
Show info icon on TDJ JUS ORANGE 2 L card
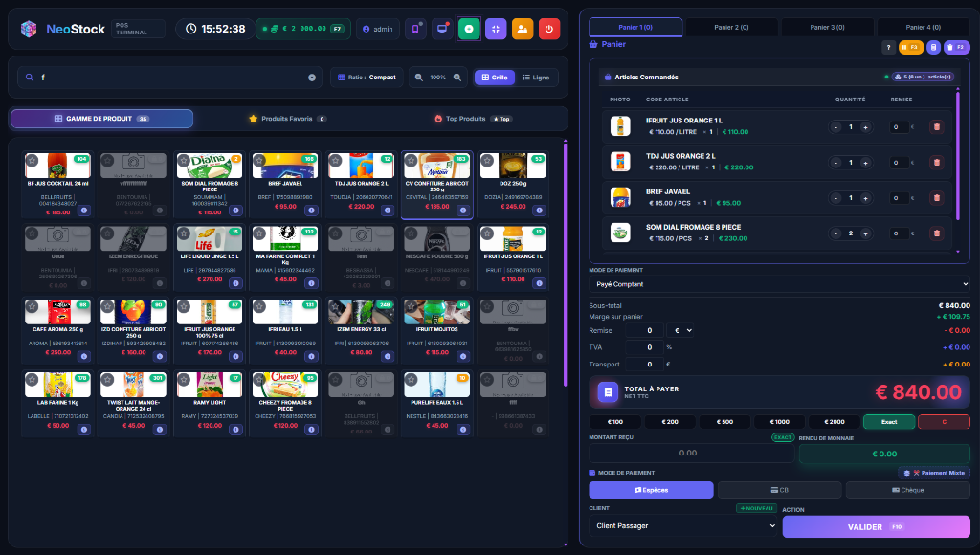388,211
